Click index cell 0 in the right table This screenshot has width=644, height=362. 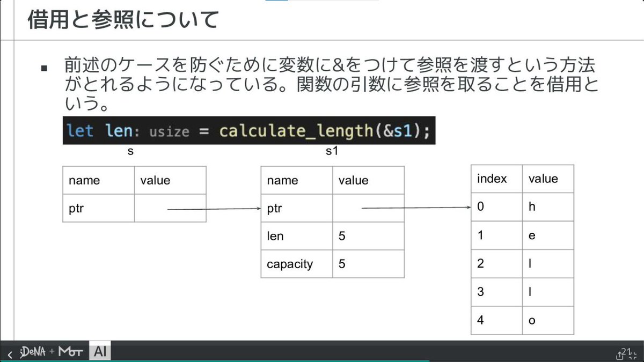497,206
